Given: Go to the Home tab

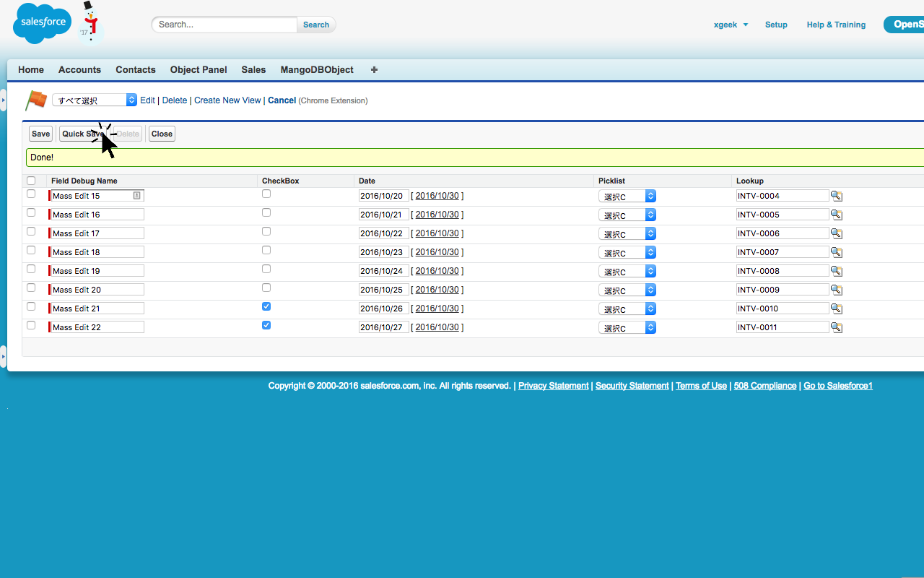Looking at the screenshot, I should point(31,70).
